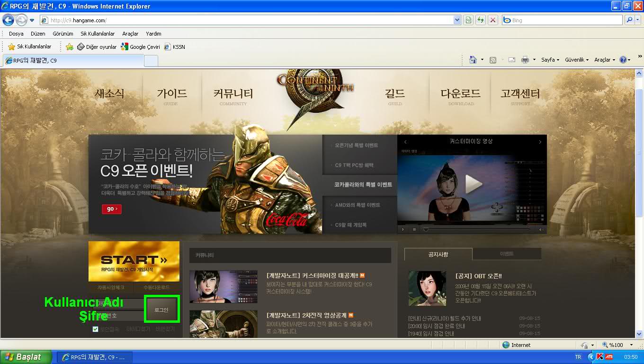Open the Sık Kullanılanlar menu in menu bar
The height and width of the screenshot is (364, 644).
98,34
